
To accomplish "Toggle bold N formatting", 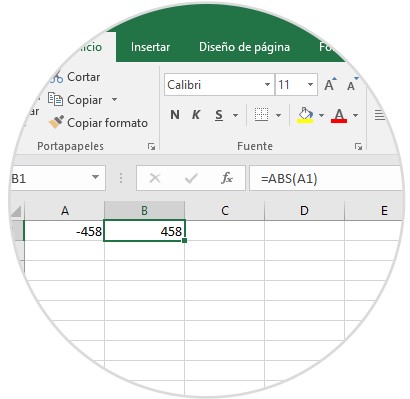I will point(175,115).
